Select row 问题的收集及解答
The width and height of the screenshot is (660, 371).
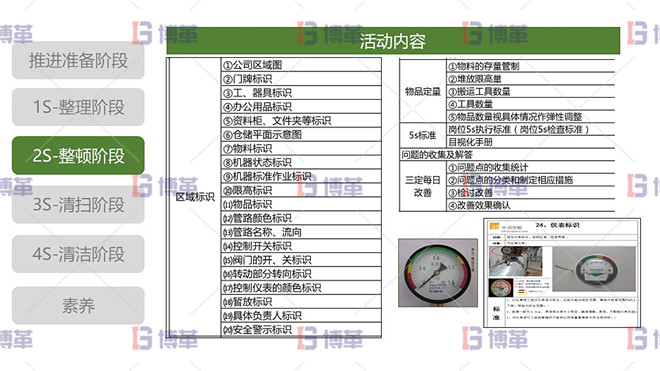pyautogui.click(x=507, y=154)
